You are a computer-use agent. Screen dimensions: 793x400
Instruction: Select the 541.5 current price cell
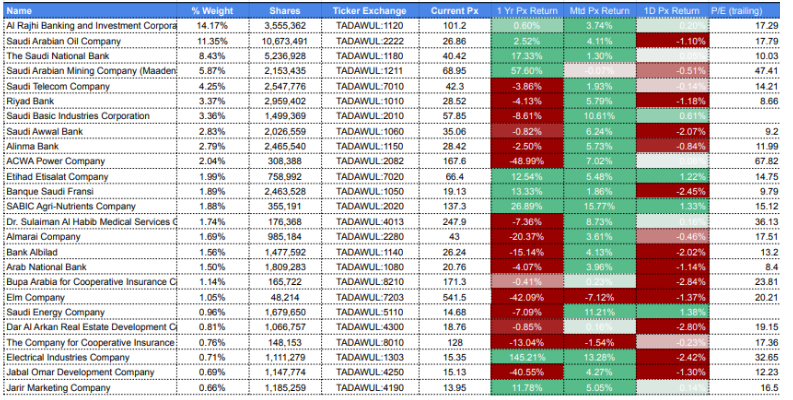[x=455, y=297]
